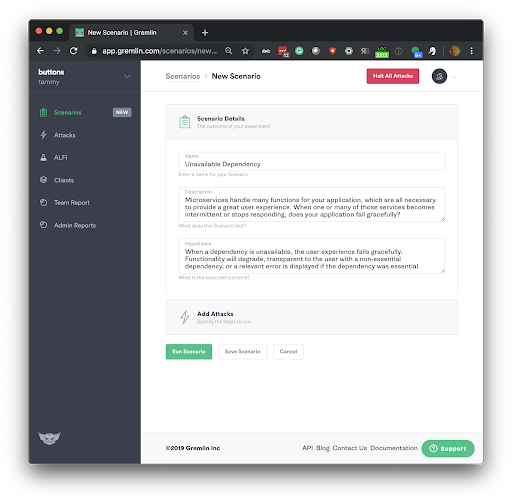Click the Scenarios clipboard icon in sidebar
This screenshot has height=502, width=512.
(x=43, y=113)
